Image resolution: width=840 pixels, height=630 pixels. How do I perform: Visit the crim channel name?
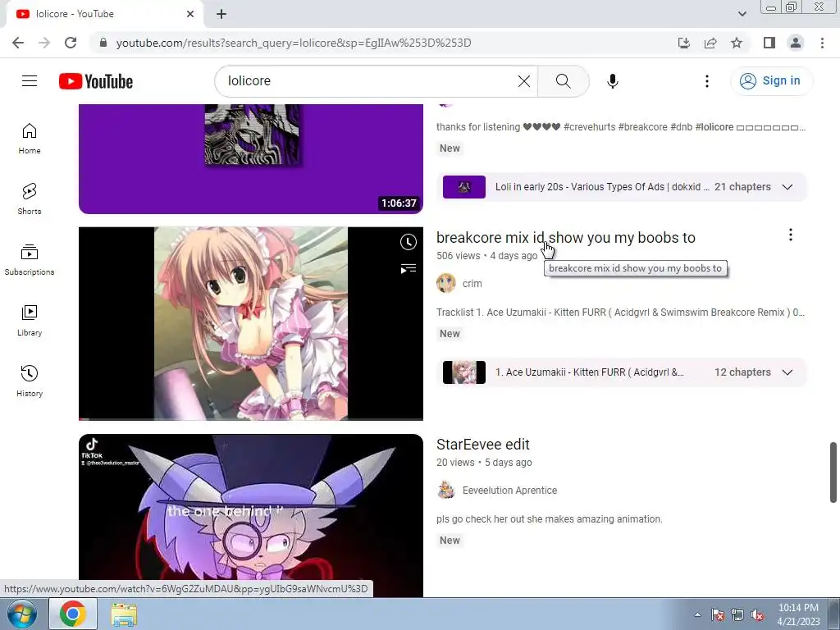click(x=472, y=284)
